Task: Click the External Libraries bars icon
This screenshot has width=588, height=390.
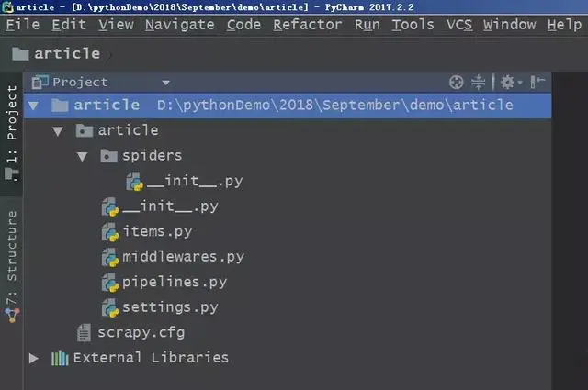Action: (x=60, y=358)
